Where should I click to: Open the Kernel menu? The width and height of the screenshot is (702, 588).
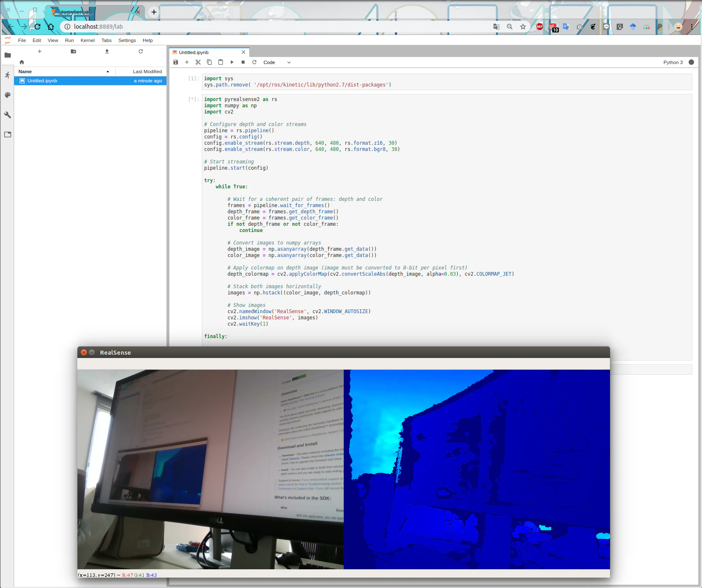pos(87,40)
